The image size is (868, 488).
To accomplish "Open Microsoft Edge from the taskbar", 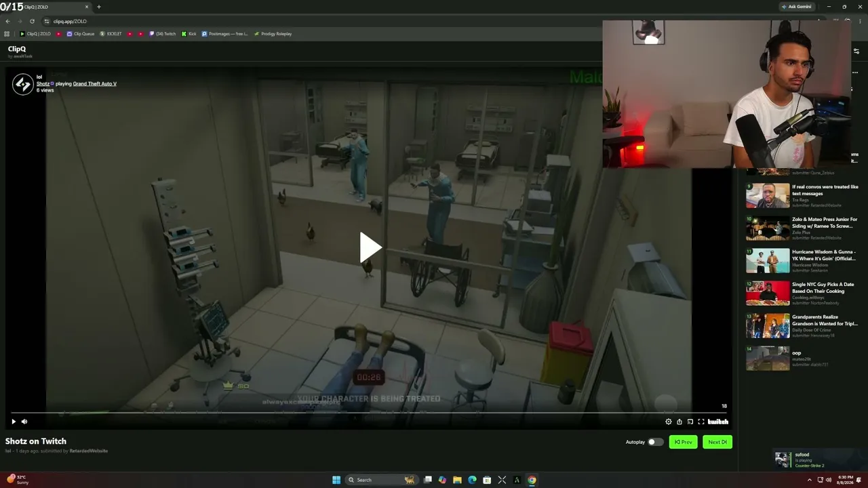I will click(x=473, y=480).
